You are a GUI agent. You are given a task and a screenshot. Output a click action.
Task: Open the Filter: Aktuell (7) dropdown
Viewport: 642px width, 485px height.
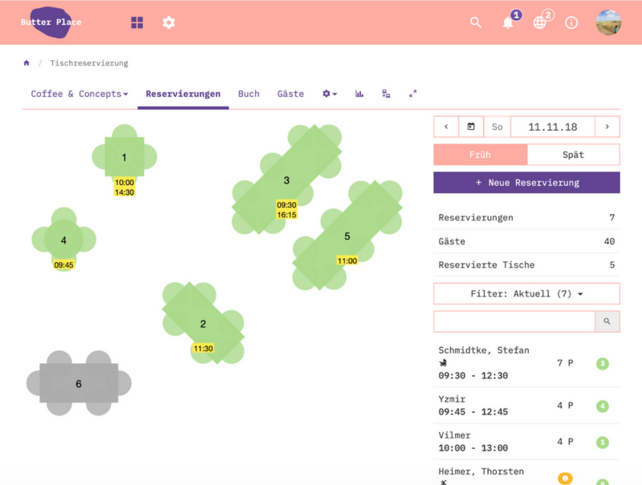coord(526,294)
